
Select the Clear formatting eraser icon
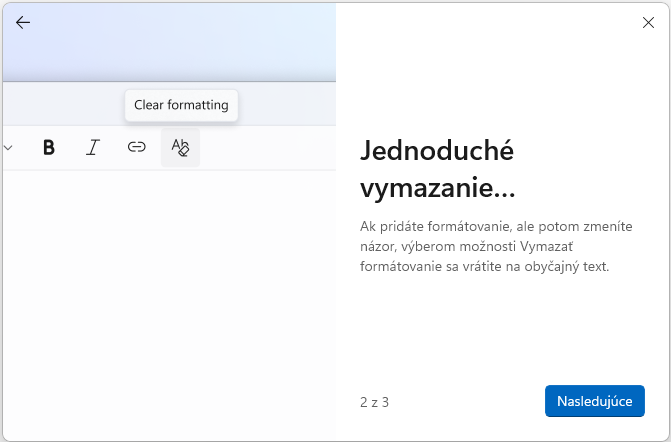tap(180, 148)
